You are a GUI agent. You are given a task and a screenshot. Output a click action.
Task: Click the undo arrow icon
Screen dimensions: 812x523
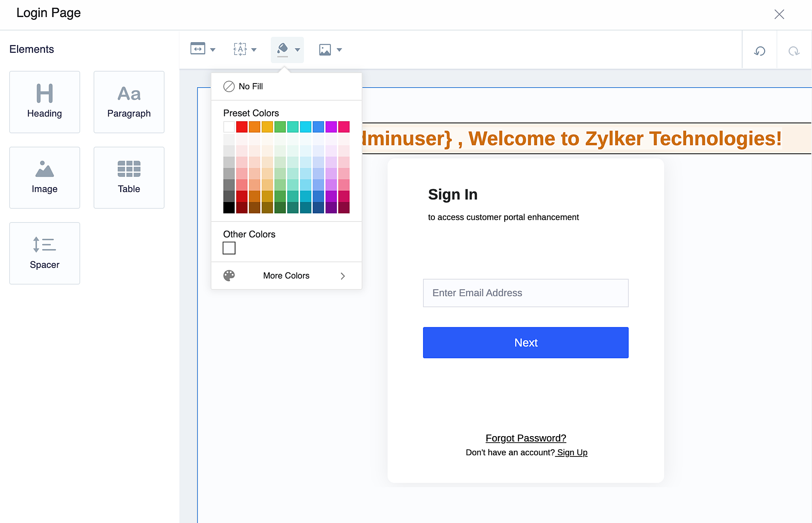point(760,51)
